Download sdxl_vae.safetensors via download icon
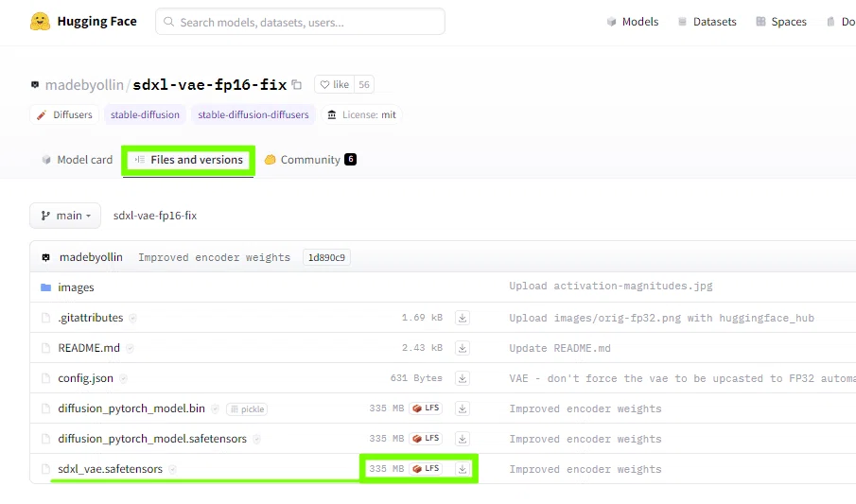Screen dimensions: 856x504 [x=463, y=468]
